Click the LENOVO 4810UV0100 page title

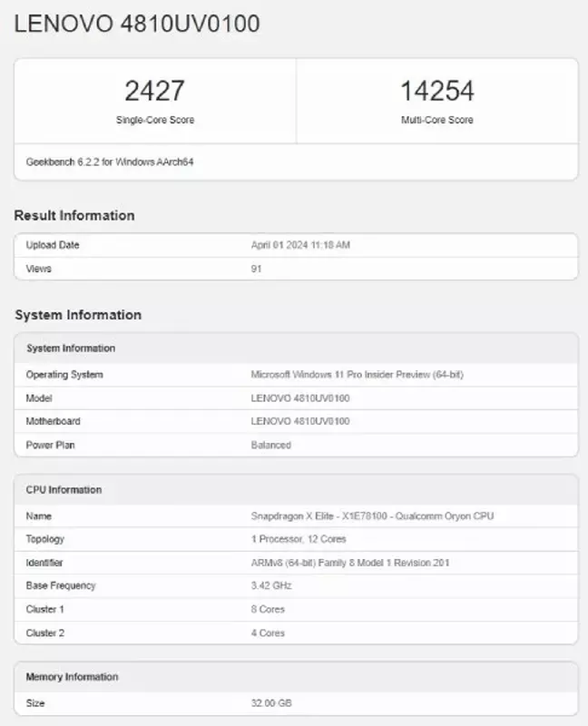click(x=136, y=24)
